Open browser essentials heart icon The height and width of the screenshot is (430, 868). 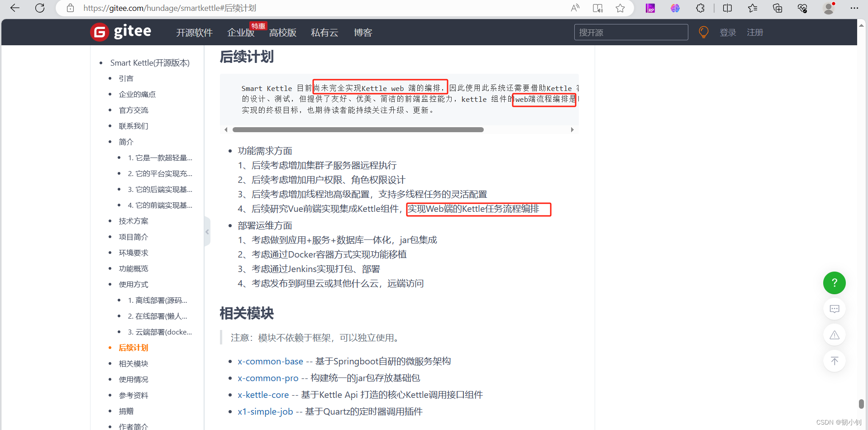pos(802,8)
